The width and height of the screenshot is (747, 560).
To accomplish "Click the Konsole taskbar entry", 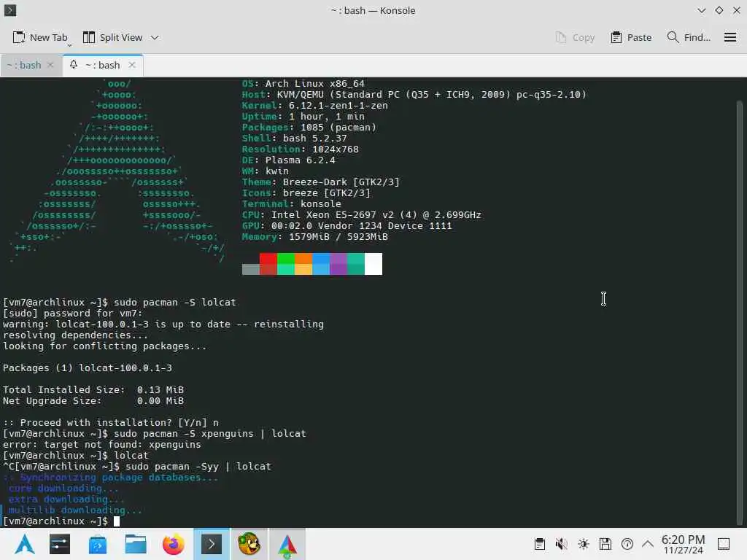I will point(212,544).
